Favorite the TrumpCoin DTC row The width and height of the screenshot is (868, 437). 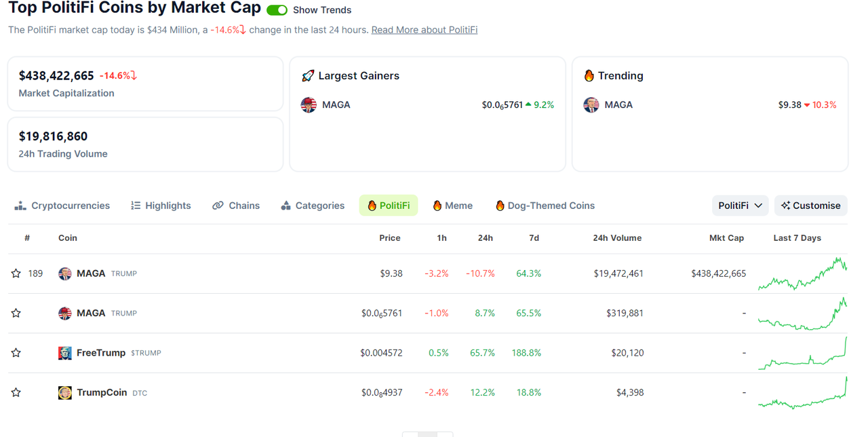coord(16,392)
